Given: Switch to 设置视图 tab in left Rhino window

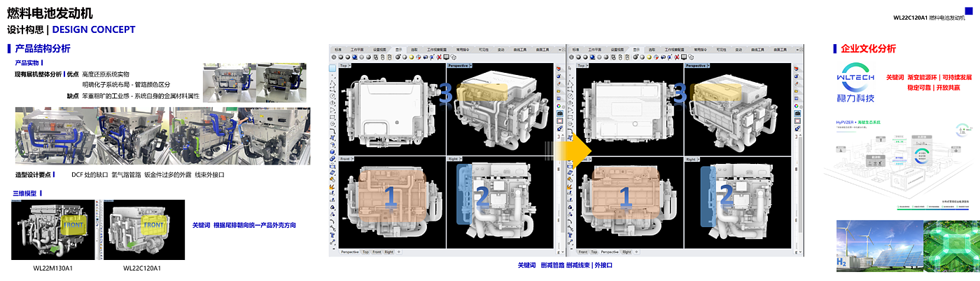Looking at the screenshot, I should [379, 50].
